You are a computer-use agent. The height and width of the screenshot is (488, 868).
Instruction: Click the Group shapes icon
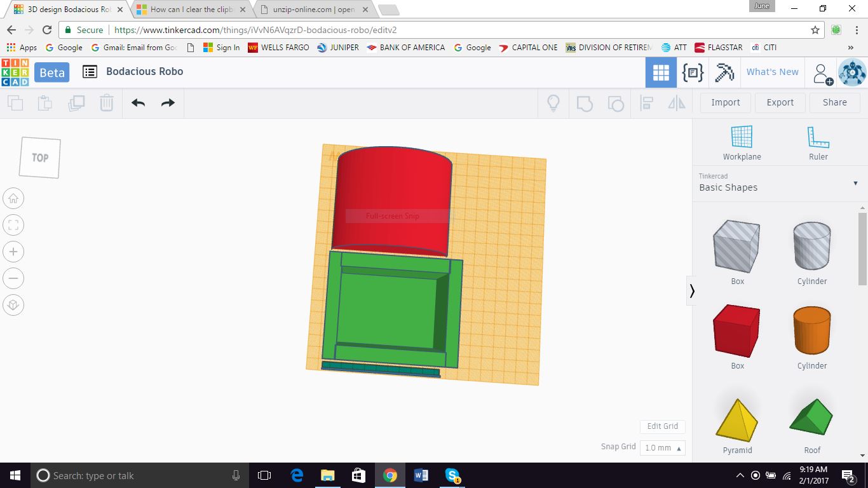point(585,103)
